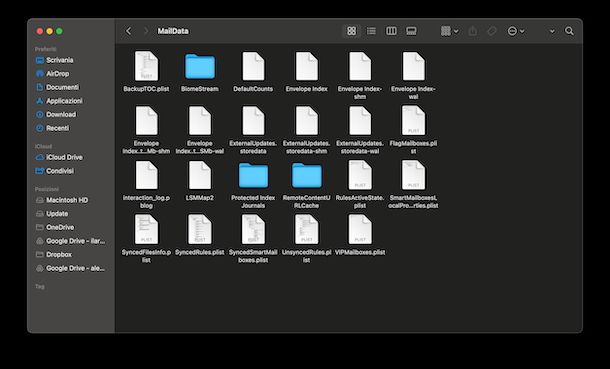This screenshot has width=610, height=369.
Task: Go back to the previous folder
Action: pyautogui.click(x=129, y=31)
